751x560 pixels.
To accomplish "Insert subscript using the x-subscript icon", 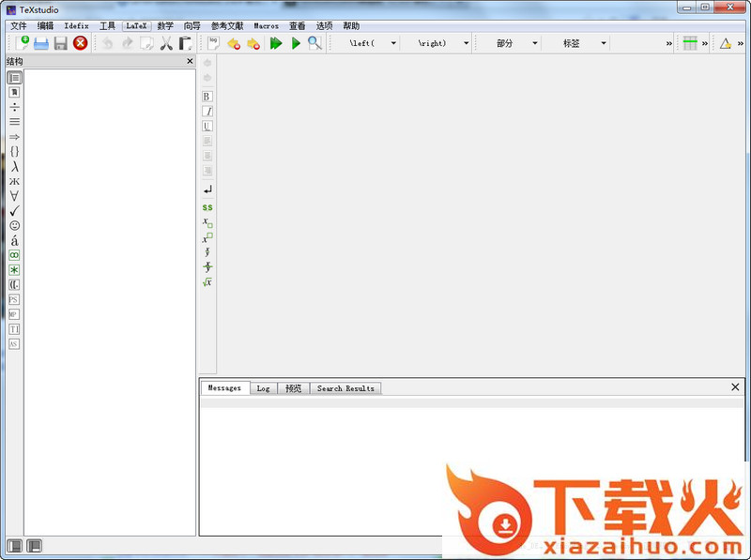I will point(207,223).
